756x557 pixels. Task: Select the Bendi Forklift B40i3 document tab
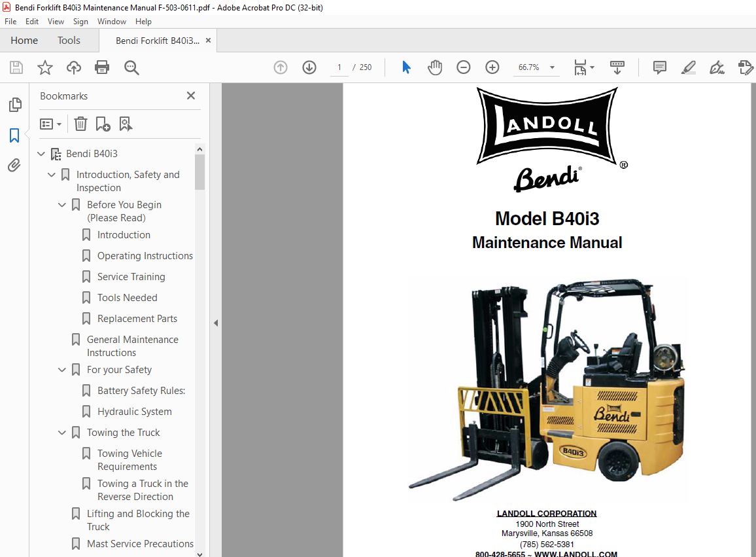pyautogui.click(x=157, y=41)
